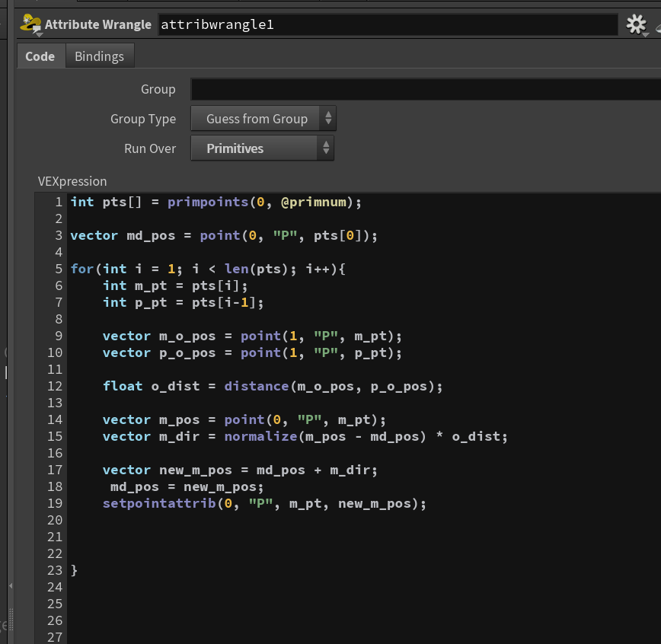
Task: Place cursor on the primpoints code line
Action: [x=216, y=202]
